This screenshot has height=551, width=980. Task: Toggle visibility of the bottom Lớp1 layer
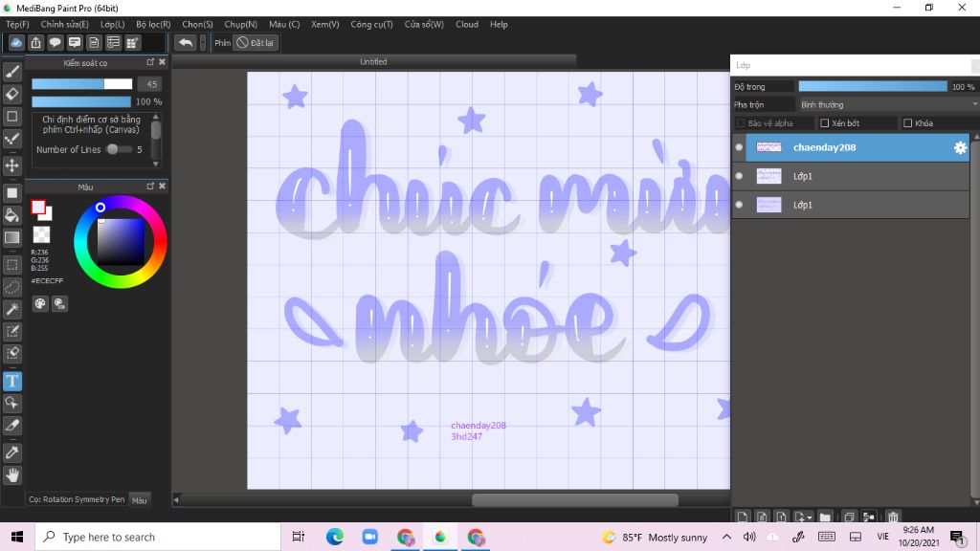(x=739, y=205)
